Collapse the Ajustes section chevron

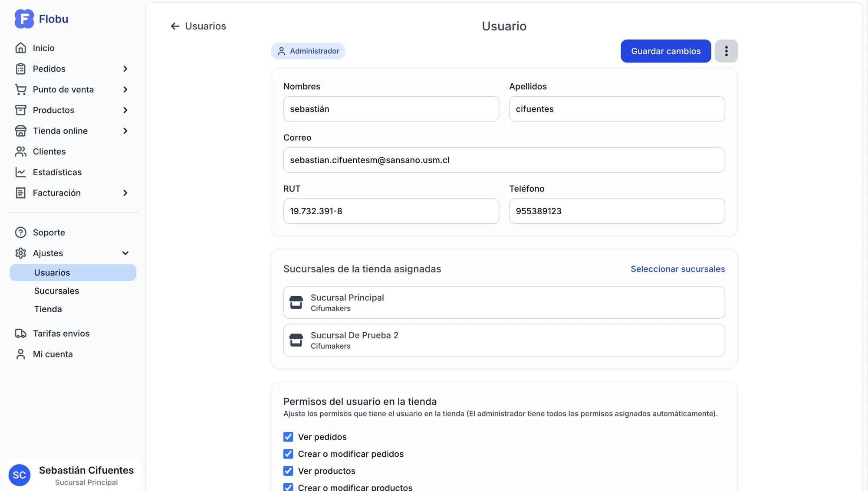point(125,253)
